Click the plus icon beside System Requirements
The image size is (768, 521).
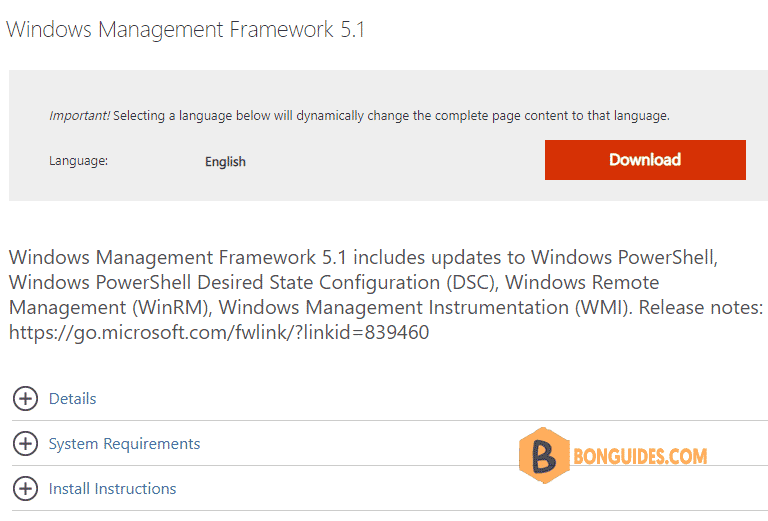pos(25,444)
